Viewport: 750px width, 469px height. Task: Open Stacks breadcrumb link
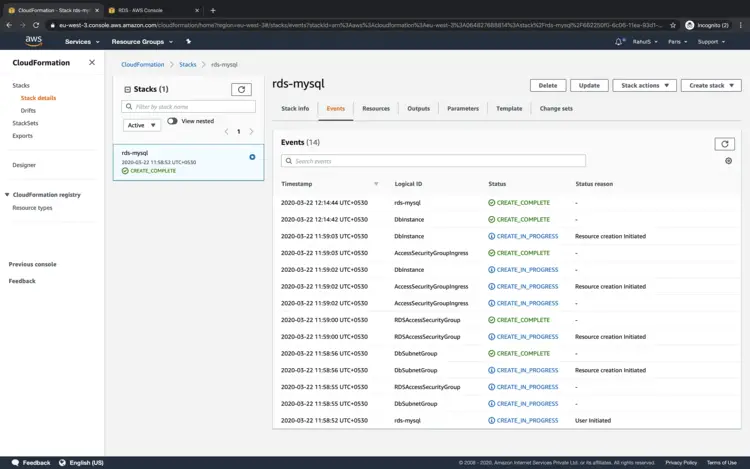click(x=188, y=65)
